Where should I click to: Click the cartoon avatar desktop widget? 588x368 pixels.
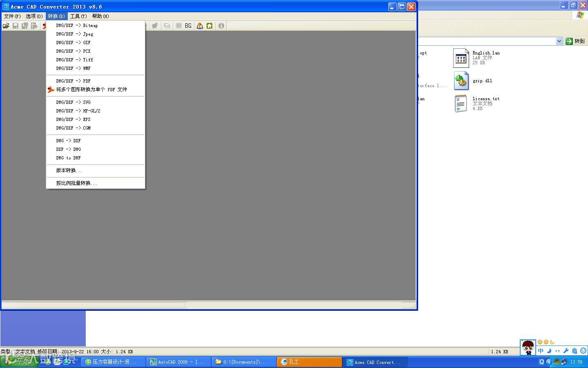[x=528, y=348]
